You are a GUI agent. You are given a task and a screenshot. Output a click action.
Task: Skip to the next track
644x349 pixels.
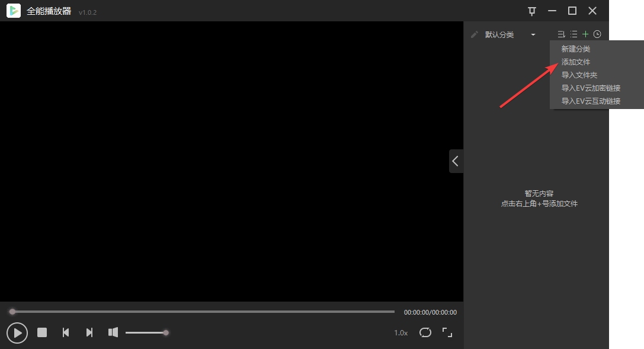coord(89,332)
